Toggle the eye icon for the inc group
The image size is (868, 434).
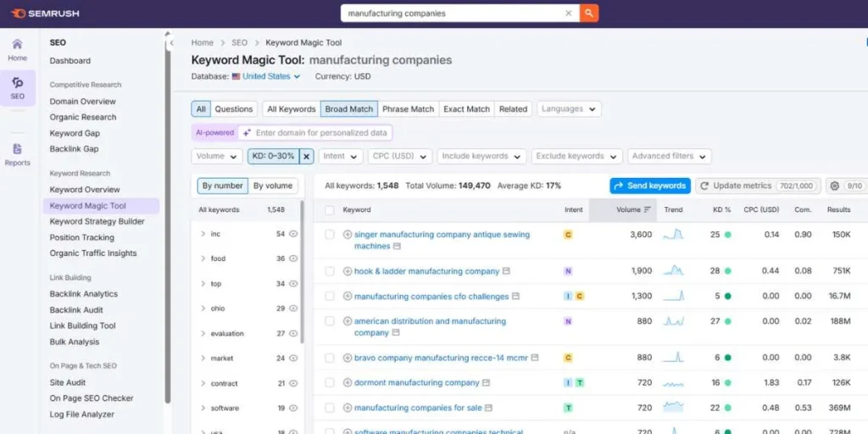point(293,234)
